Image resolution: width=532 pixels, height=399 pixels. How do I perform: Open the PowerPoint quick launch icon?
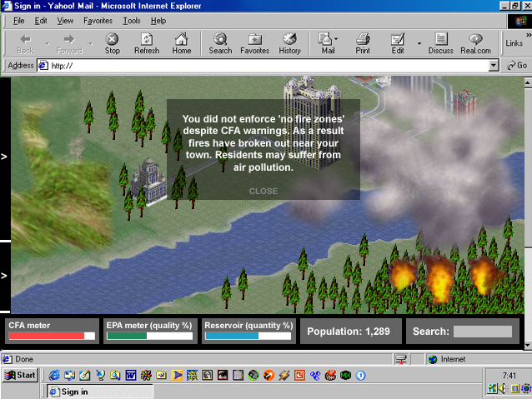pos(299,376)
